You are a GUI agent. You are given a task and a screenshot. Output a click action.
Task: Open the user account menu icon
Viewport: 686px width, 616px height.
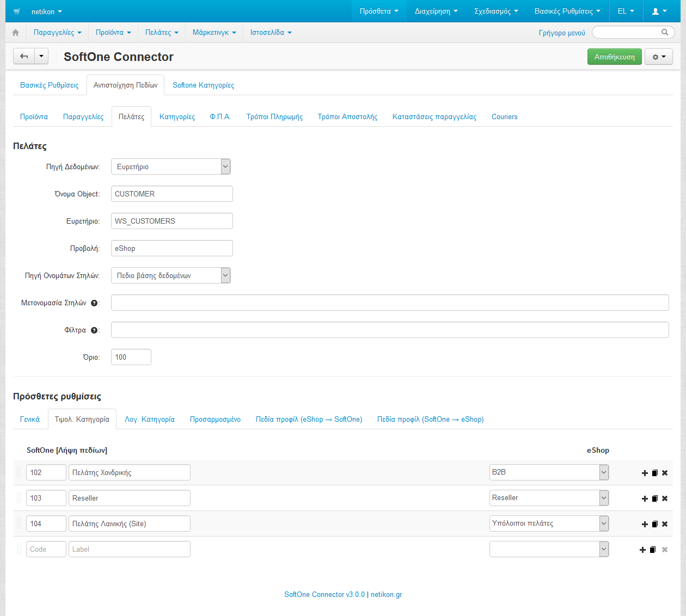click(x=659, y=11)
